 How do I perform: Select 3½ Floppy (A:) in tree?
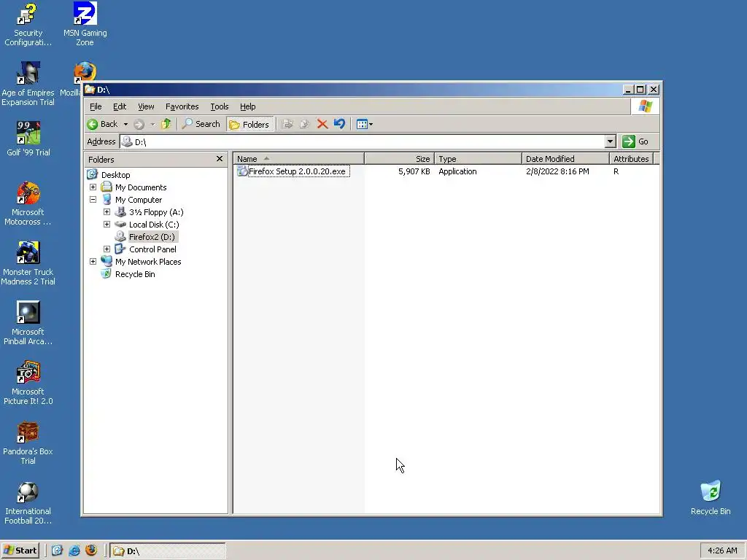click(x=156, y=212)
